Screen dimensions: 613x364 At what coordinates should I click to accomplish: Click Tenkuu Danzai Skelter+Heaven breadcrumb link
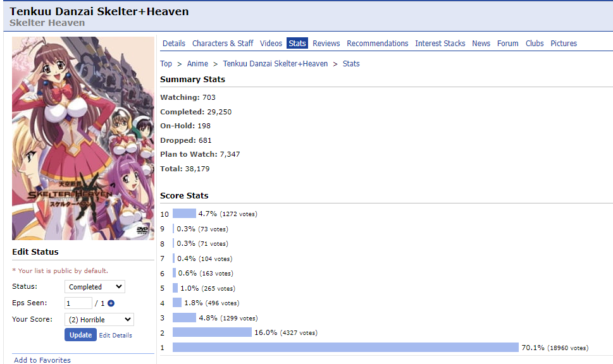pos(275,64)
